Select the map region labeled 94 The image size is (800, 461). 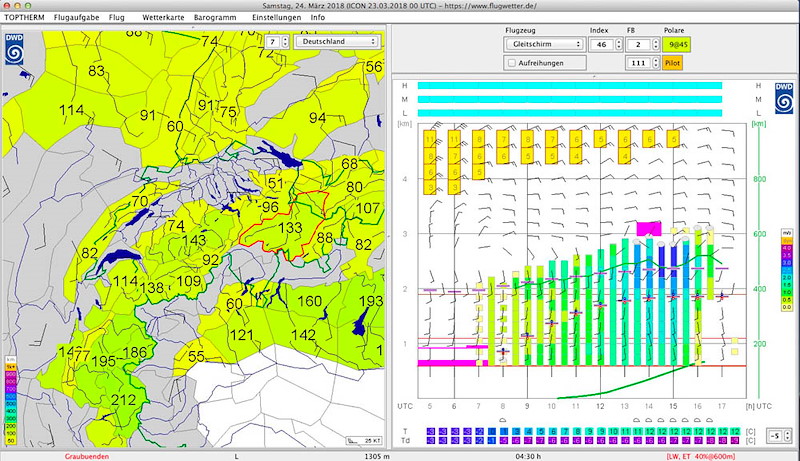click(317, 118)
